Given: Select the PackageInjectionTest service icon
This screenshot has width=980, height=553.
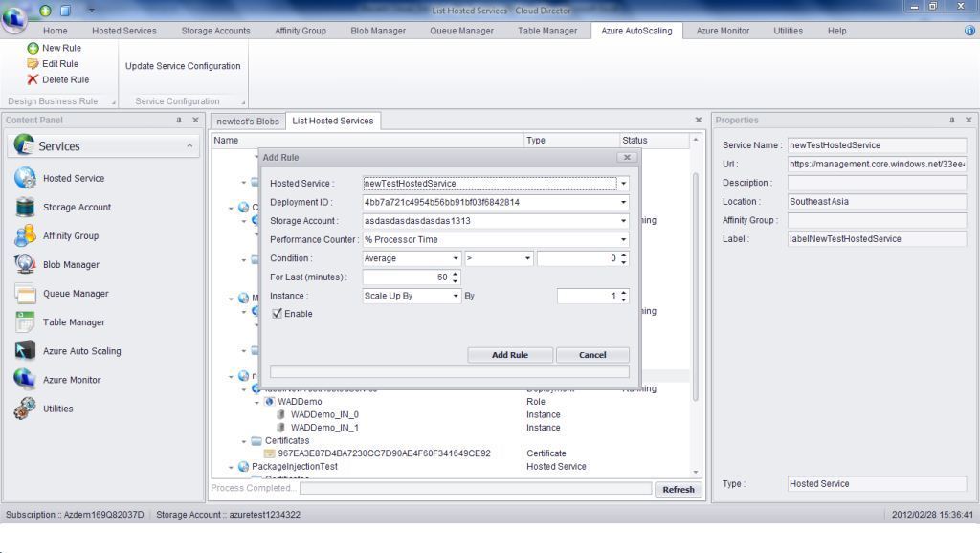Looking at the screenshot, I should coord(244,467).
